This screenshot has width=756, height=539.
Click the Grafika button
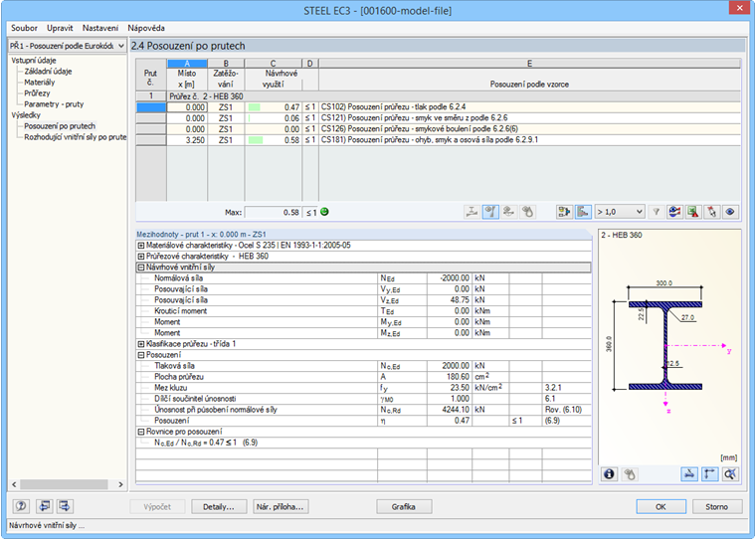403,506
